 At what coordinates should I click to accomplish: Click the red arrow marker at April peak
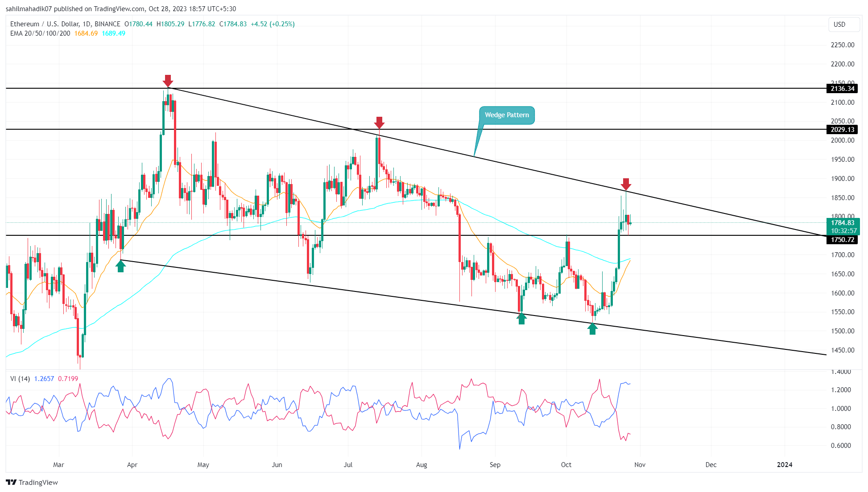tap(168, 81)
